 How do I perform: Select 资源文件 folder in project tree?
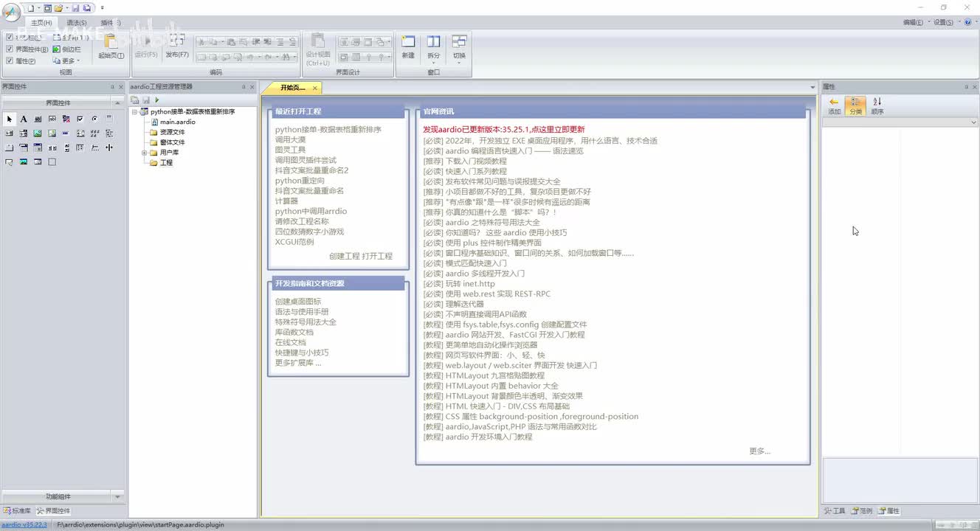click(x=173, y=132)
